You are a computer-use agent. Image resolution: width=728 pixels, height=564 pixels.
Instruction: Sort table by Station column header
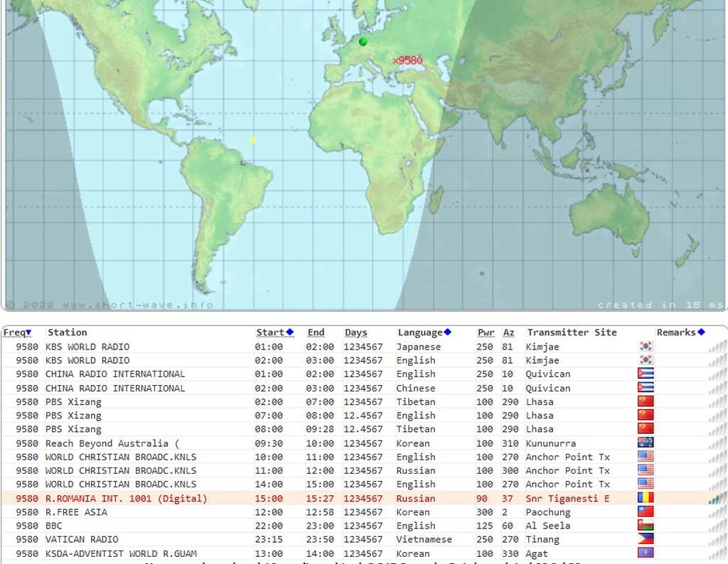click(68, 332)
